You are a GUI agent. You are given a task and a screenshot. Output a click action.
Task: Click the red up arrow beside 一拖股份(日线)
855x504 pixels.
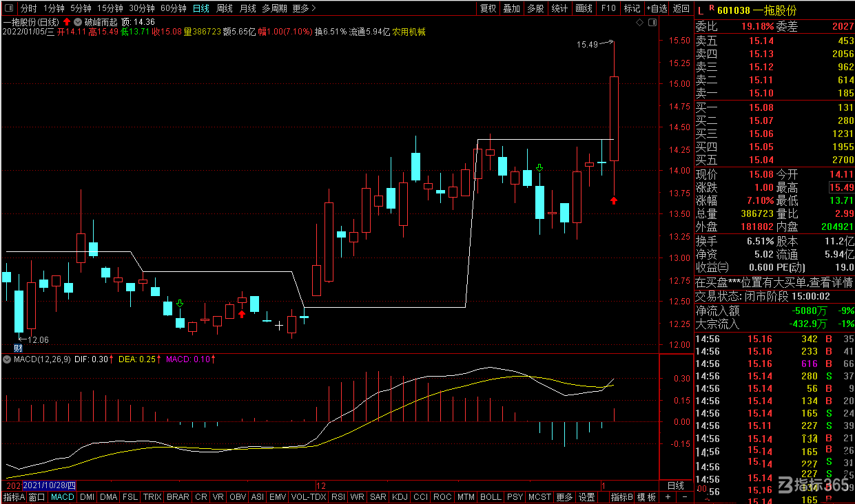pyautogui.click(x=67, y=22)
